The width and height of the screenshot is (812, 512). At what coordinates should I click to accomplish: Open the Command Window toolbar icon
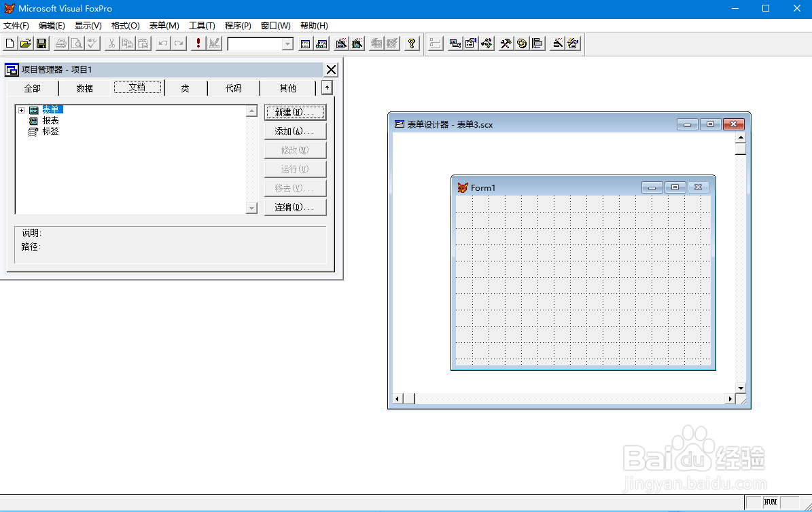[x=306, y=43]
